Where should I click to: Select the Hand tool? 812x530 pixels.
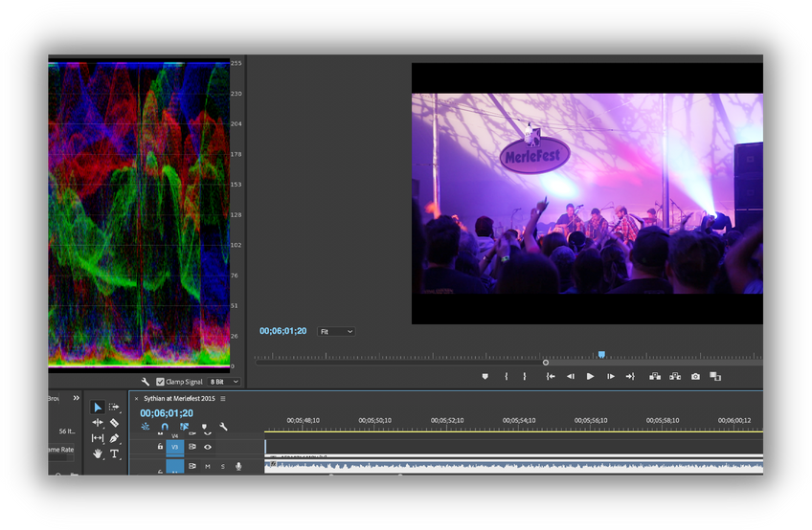click(x=98, y=453)
